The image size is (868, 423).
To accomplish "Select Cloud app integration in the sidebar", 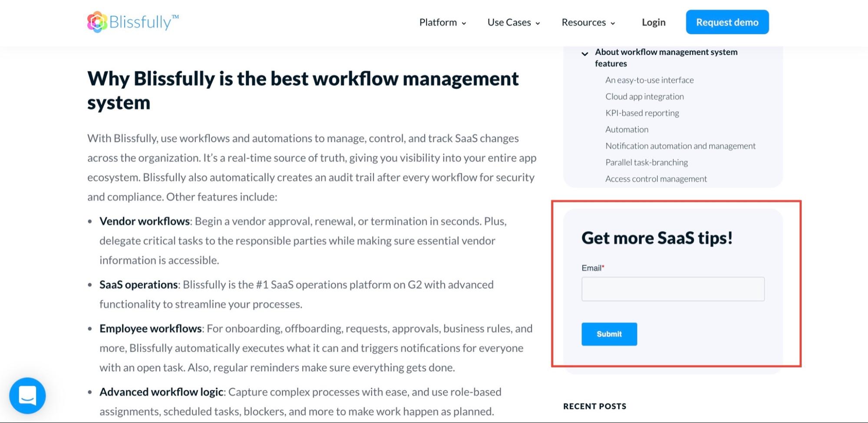I will click(644, 96).
